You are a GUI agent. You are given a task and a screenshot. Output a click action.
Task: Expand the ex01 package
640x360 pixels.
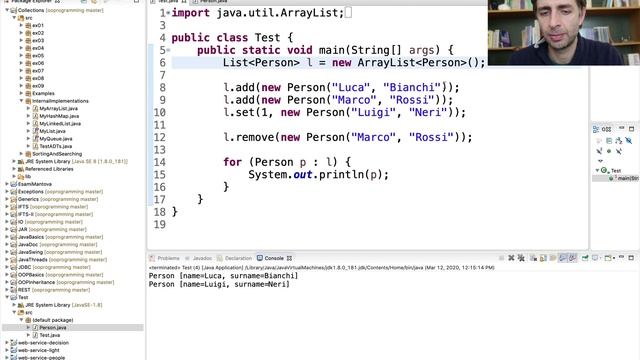(x=22, y=25)
